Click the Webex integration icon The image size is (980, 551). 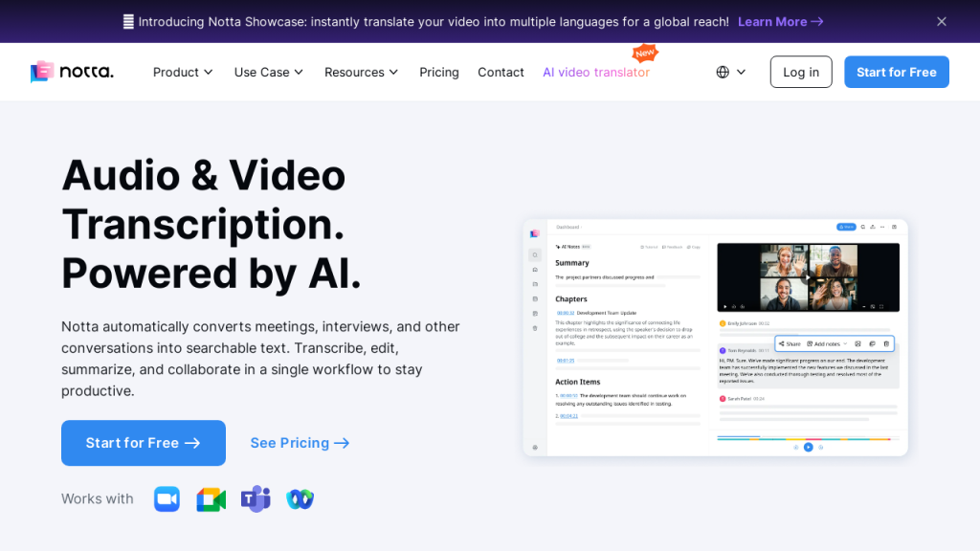tap(300, 498)
